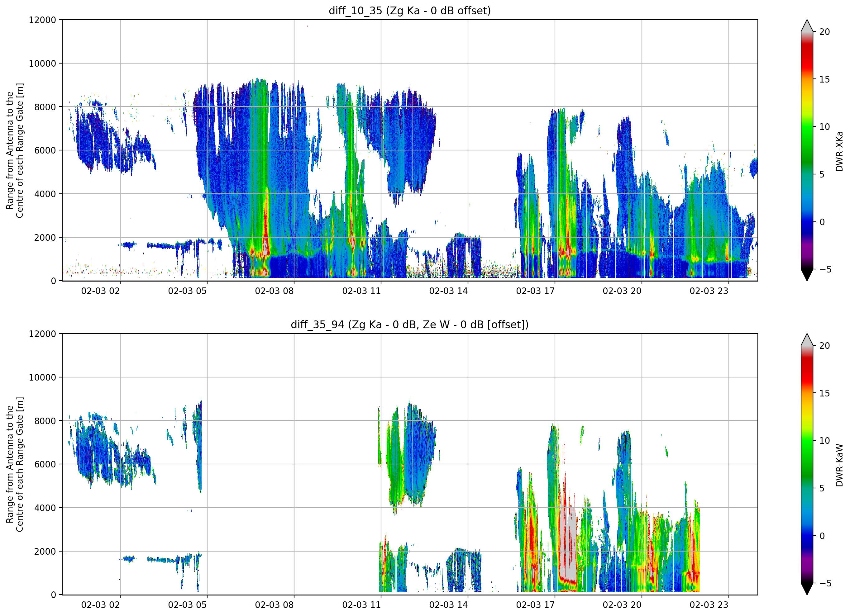Click the bottom colorbar lower black arrow
The height and width of the screenshot is (616, 850).
pos(807,589)
